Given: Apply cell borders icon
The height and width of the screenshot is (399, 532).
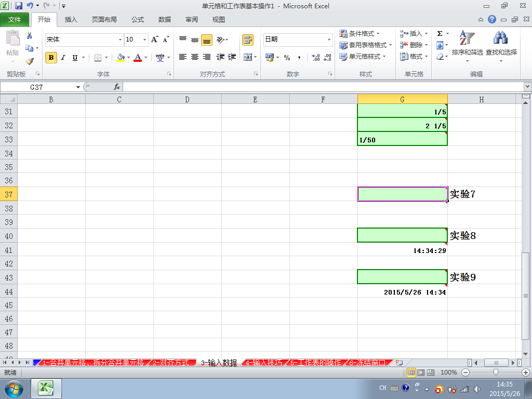Looking at the screenshot, I should click(98, 58).
